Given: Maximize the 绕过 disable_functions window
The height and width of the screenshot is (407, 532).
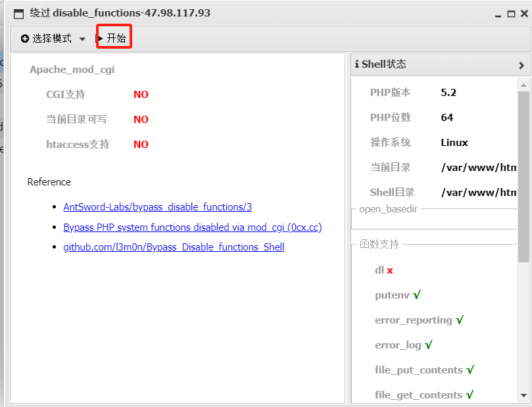Looking at the screenshot, I should tap(511, 14).
